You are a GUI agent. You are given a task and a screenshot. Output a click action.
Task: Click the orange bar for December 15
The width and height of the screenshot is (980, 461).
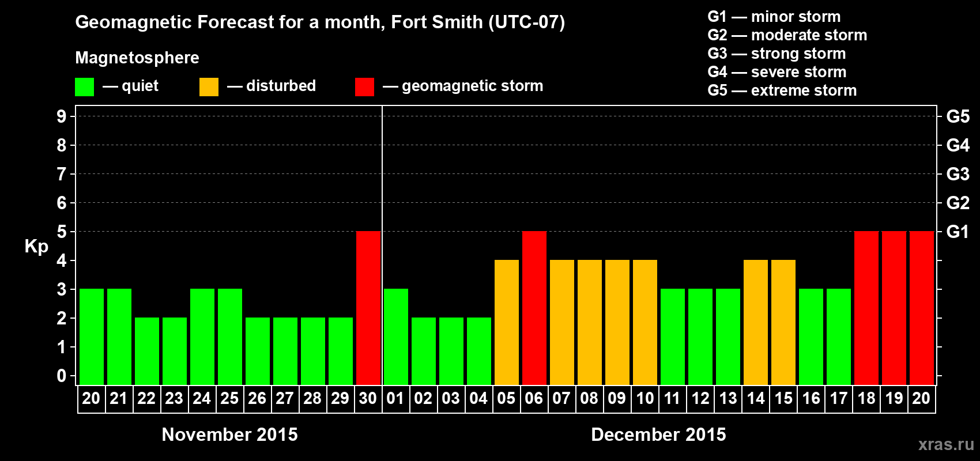[783, 322]
